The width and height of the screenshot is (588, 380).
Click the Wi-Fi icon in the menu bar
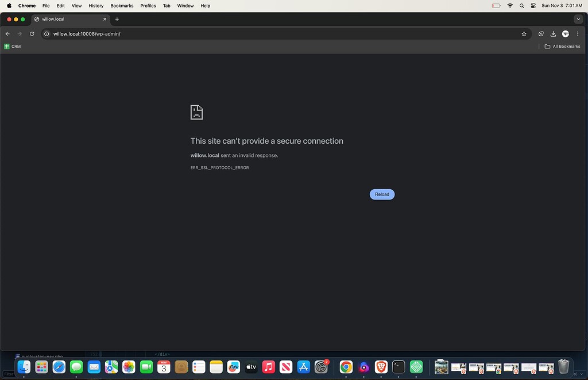(510, 5)
